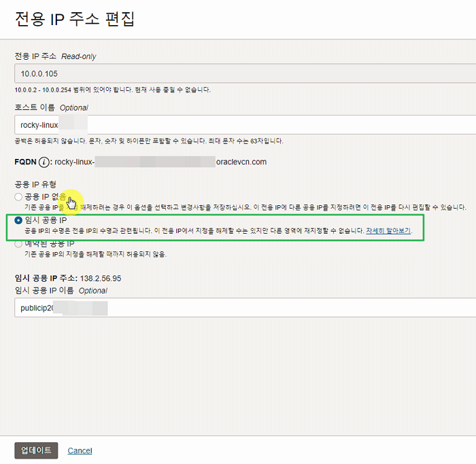
Task: Click the 호스트 이름 input field
Action: (x=245, y=124)
